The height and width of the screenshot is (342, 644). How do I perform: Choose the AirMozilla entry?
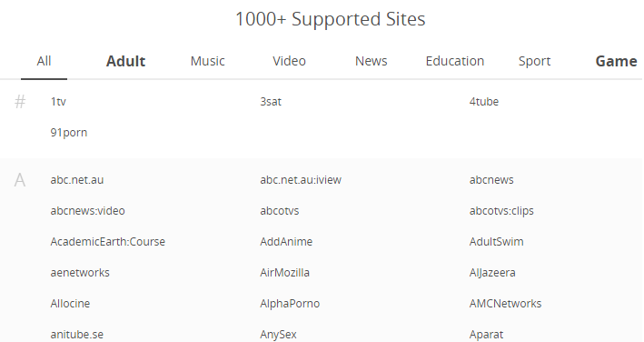tap(284, 272)
